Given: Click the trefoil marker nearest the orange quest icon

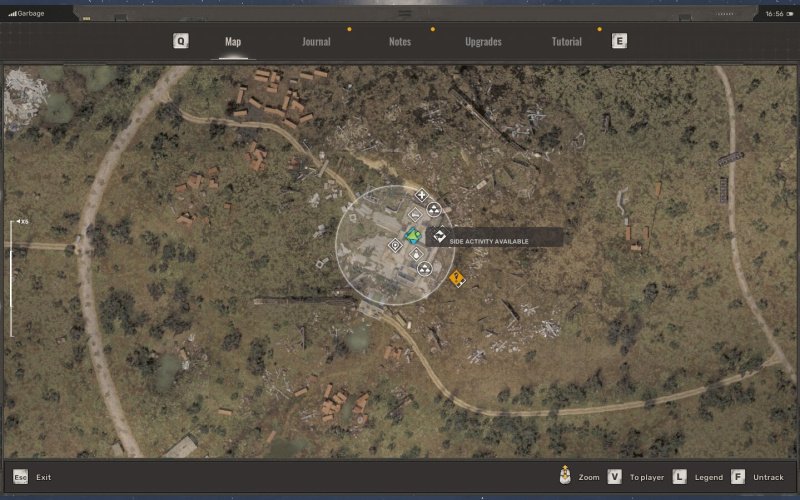Looking at the screenshot, I should coord(424,268).
